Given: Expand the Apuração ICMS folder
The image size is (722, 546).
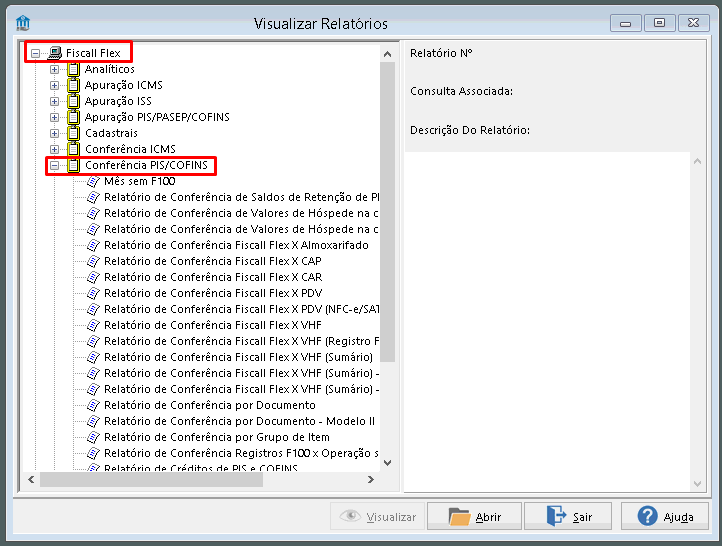Looking at the screenshot, I should point(54,86).
